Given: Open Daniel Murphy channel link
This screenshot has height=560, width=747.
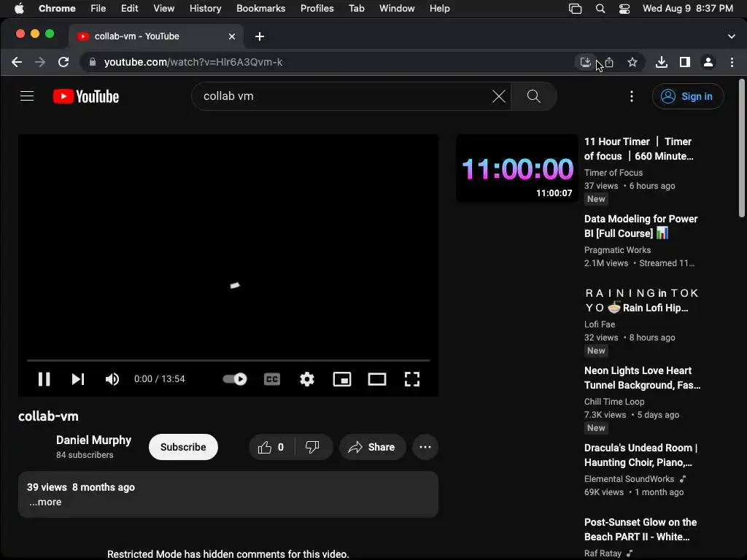Looking at the screenshot, I should 93,440.
